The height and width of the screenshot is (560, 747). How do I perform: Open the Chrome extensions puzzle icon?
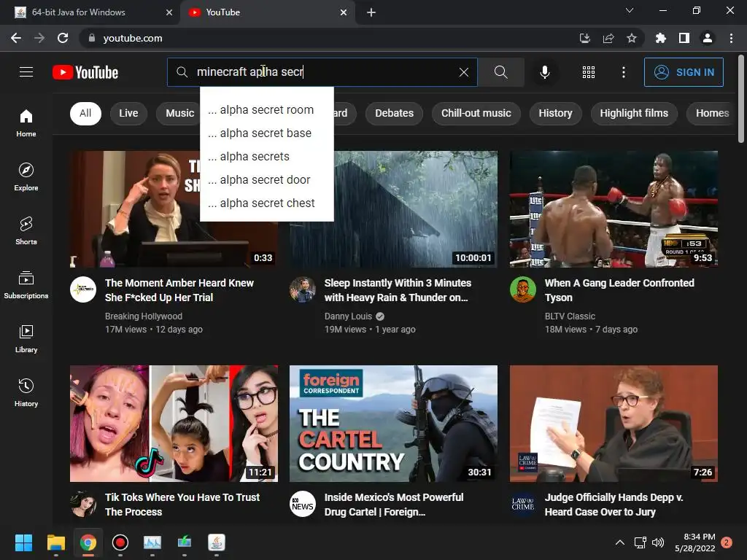pos(660,38)
